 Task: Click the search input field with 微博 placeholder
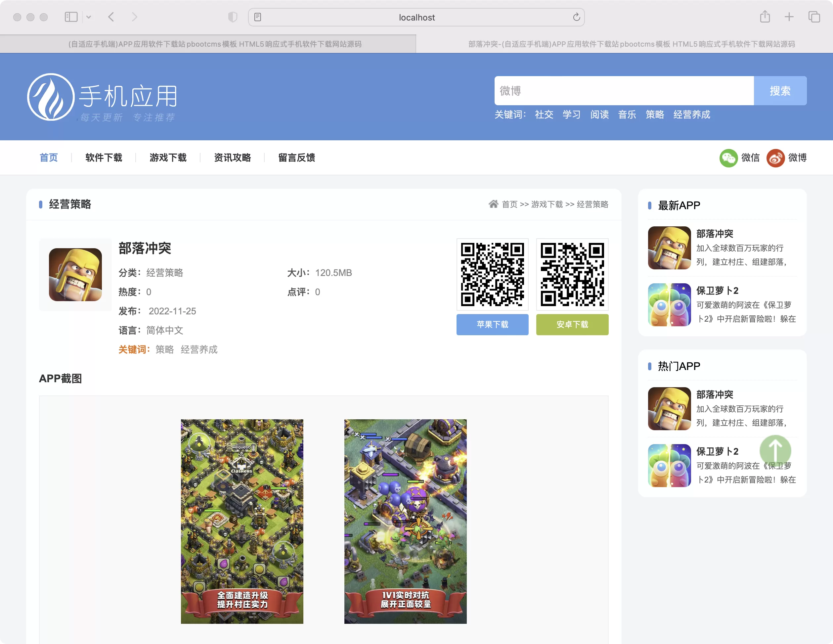click(624, 91)
